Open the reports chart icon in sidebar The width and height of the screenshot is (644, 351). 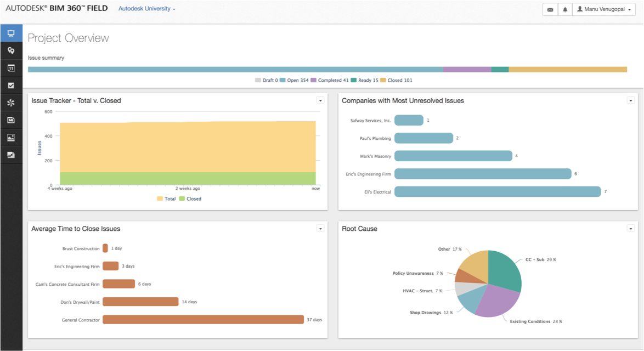pos(11,155)
